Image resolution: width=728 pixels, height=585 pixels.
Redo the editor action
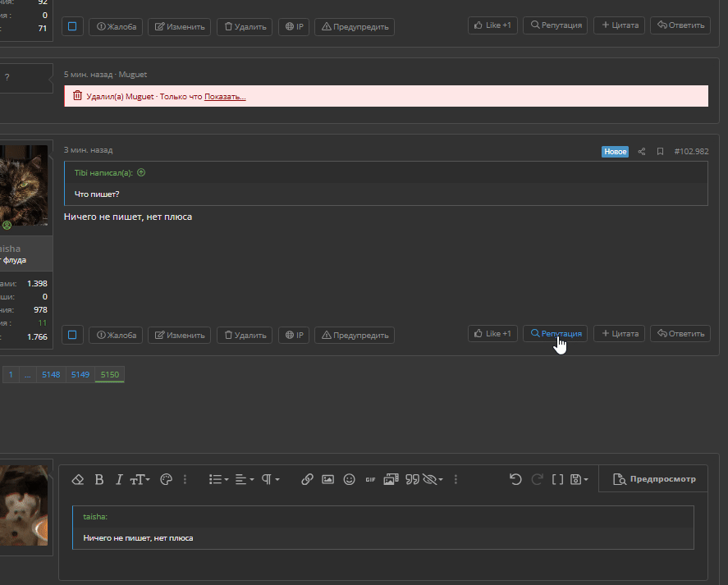click(537, 479)
